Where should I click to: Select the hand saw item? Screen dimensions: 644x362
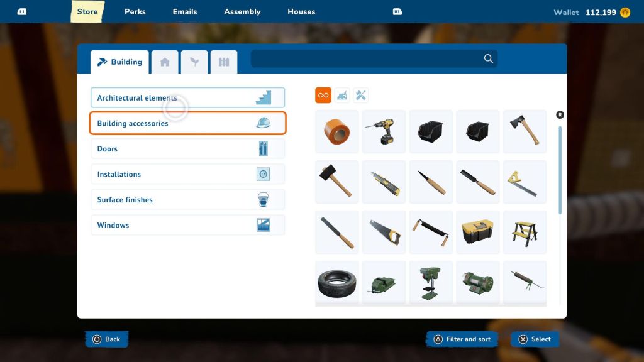point(384,232)
